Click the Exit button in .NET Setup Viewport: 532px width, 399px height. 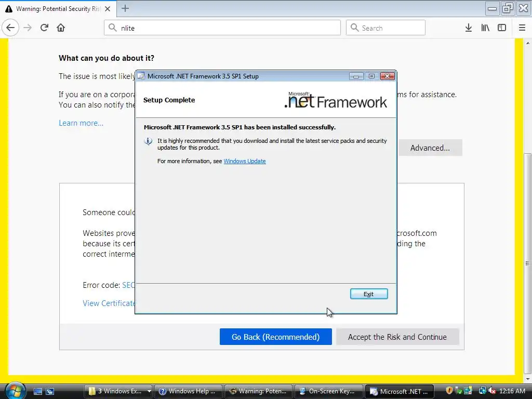[369, 294]
